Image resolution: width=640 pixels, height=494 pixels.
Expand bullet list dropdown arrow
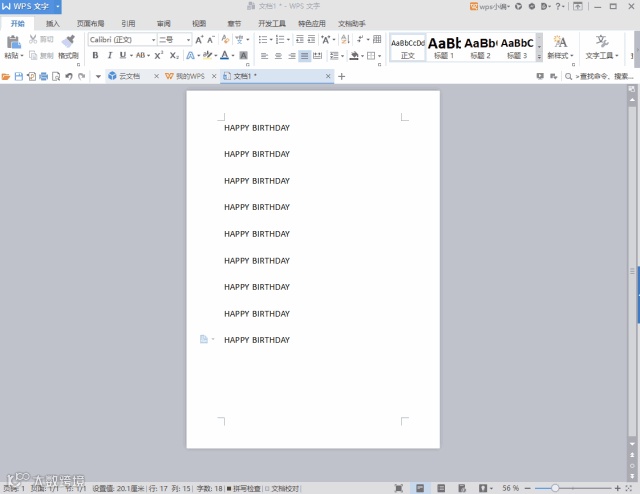(271, 40)
